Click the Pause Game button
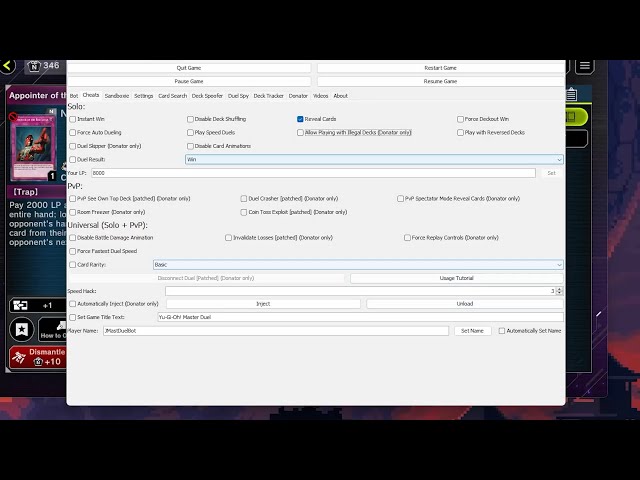 (189, 81)
